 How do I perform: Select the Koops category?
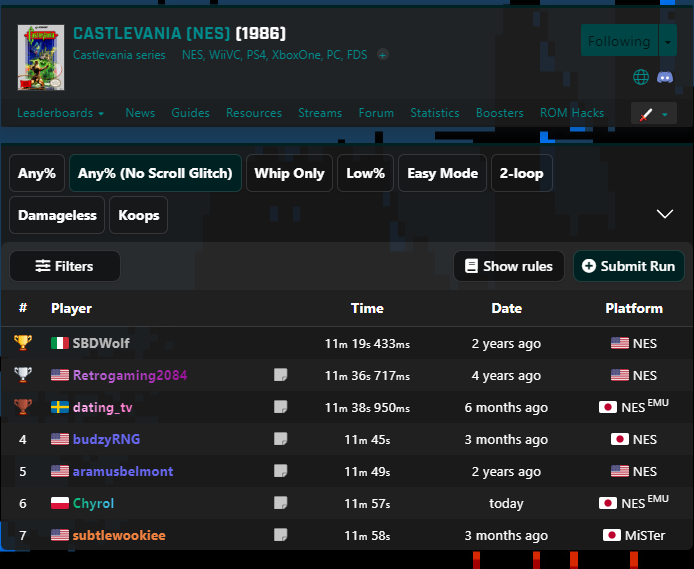click(x=139, y=215)
